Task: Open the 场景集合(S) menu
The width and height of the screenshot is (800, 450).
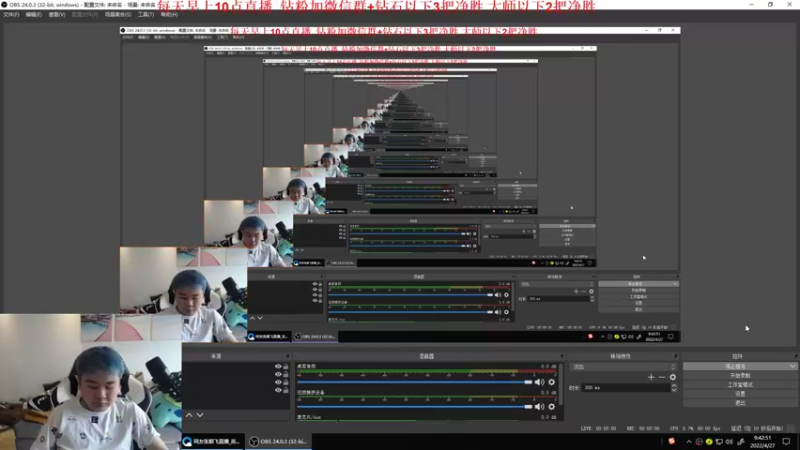Action: coord(118,15)
